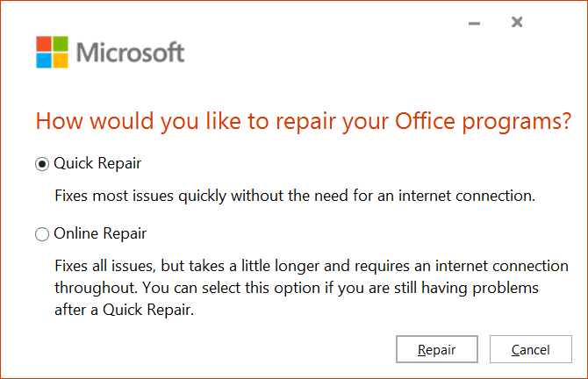Click the word 'programs?' in heading
Image resolution: width=588 pixels, height=379 pixels.
coord(516,123)
